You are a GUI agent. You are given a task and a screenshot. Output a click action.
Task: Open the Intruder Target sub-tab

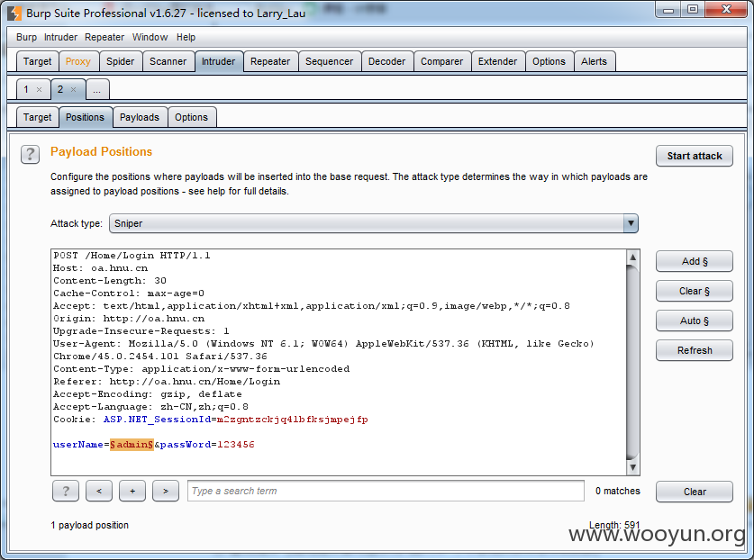click(37, 117)
